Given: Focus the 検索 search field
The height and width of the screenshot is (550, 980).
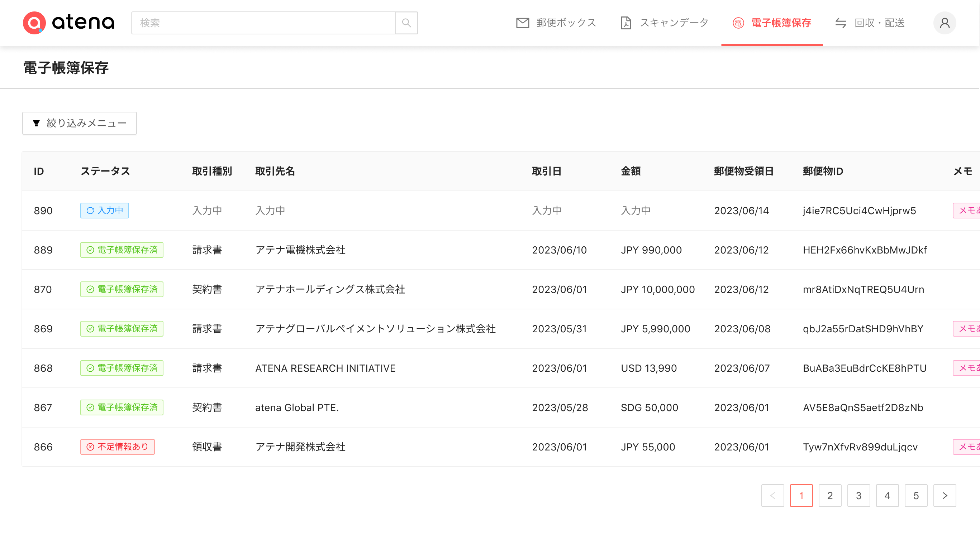Looking at the screenshot, I should click(x=263, y=23).
